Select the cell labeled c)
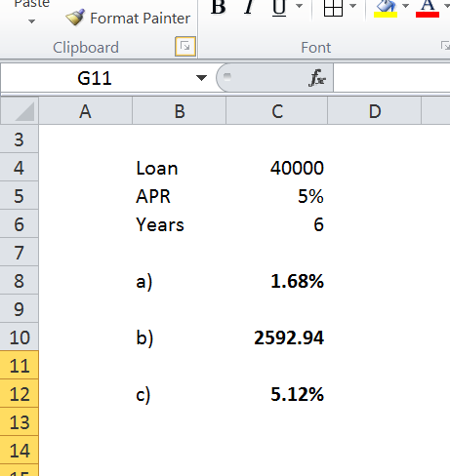Viewport: 450px width, 476px height. [x=180, y=394]
